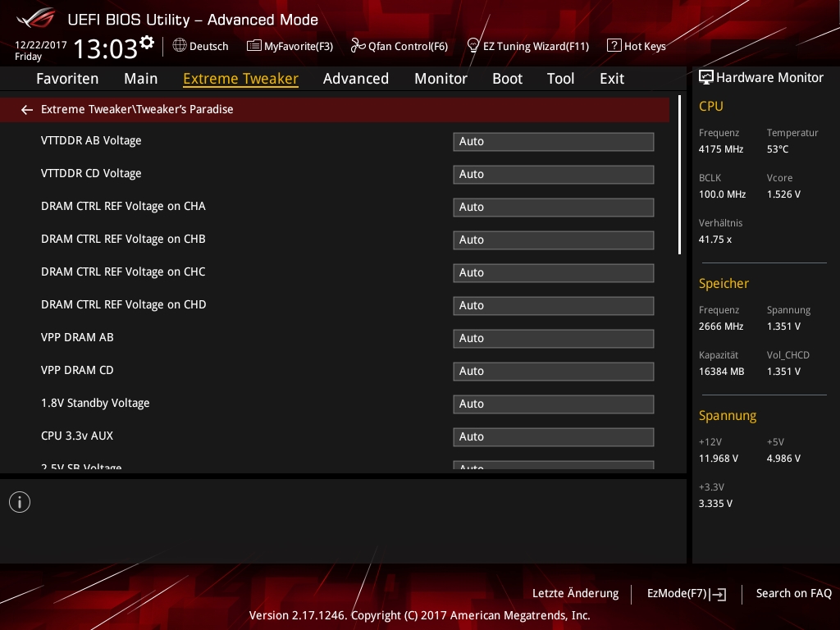Click the CPU frequency value 4175 MHz
Screen dimensions: 840x630
tap(721, 149)
